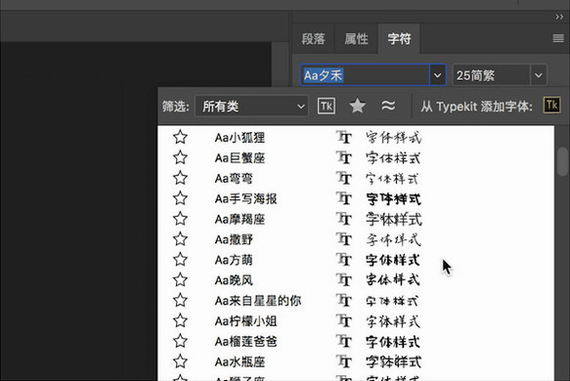The height and width of the screenshot is (381, 570).
Task: Choose font Aa小狐狸 from list
Action: coord(240,137)
